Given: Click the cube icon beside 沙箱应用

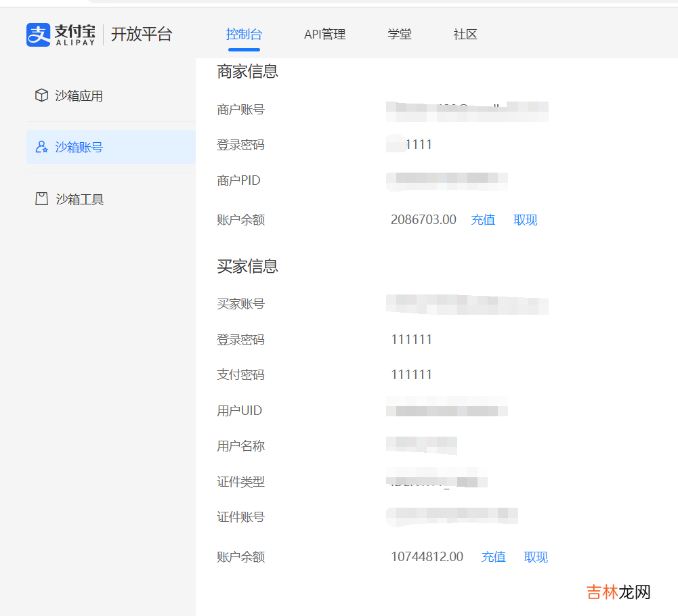Looking at the screenshot, I should (x=41, y=95).
